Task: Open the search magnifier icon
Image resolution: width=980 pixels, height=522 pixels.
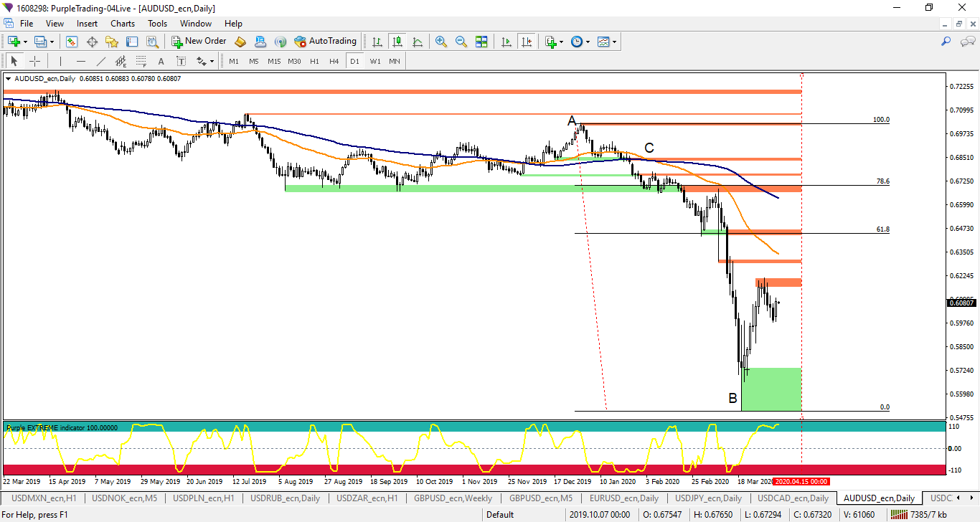Action: pos(946,42)
